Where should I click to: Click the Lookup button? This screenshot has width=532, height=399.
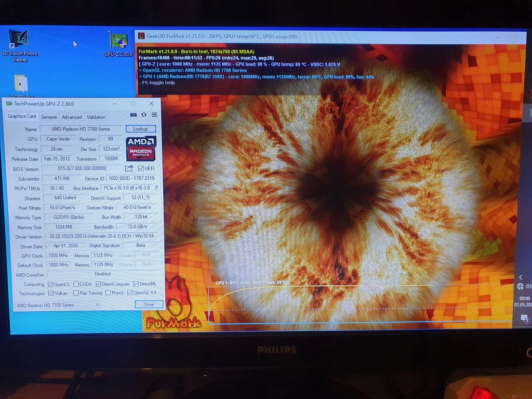point(140,129)
